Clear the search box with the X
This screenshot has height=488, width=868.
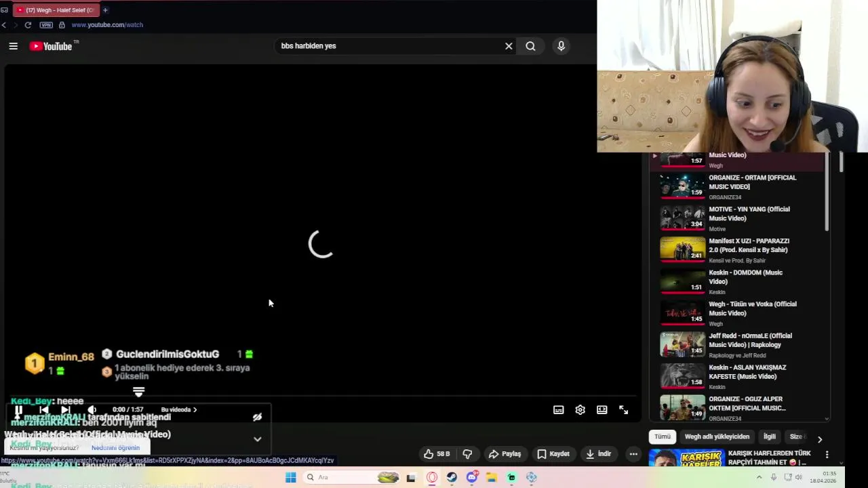point(509,46)
